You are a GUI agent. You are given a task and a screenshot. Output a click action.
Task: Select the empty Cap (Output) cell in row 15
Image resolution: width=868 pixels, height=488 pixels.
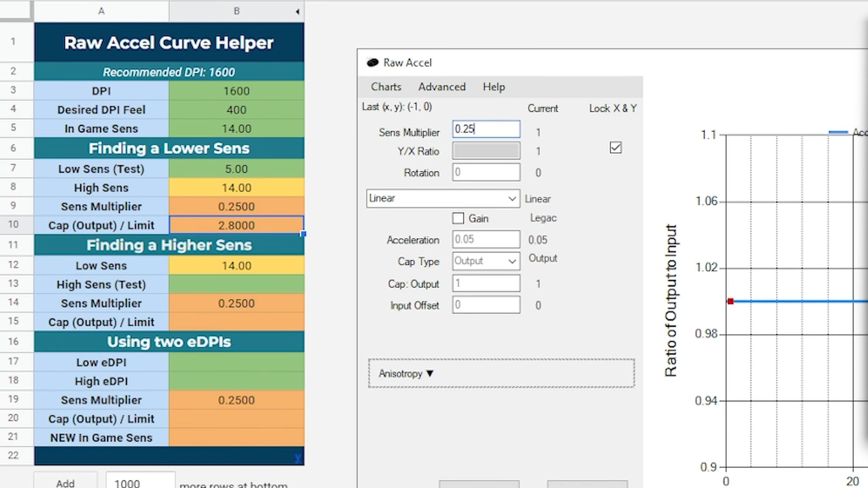[236, 322]
